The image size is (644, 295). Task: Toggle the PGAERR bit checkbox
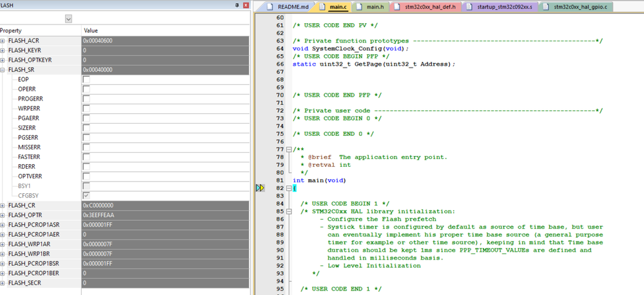coord(86,118)
